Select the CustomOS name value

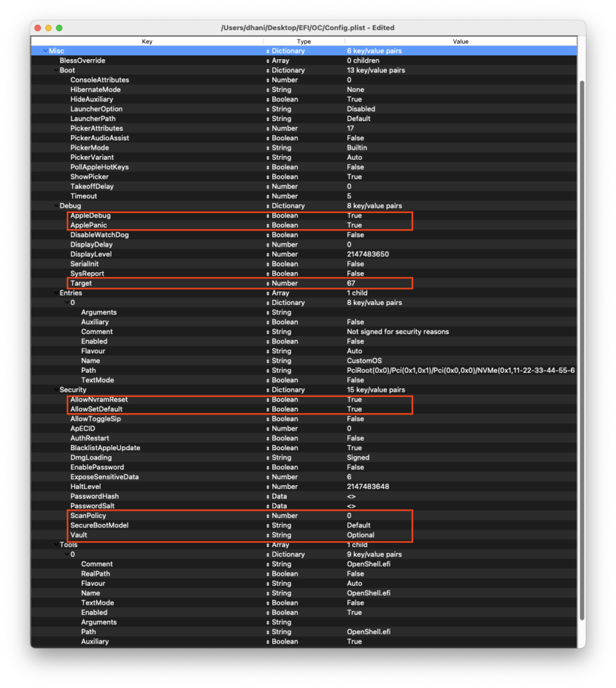click(364, 360)
